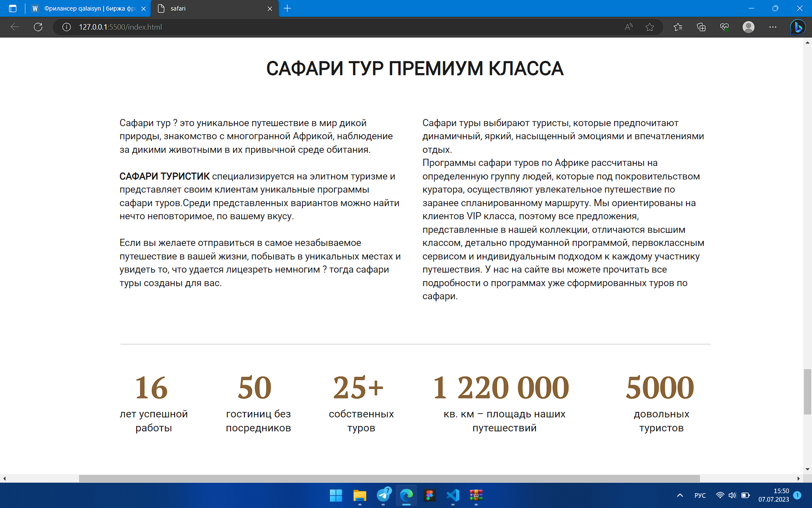Click the horizontal scrollbar thumb
The width and height of the screenshot is (812, 508).
389,478
